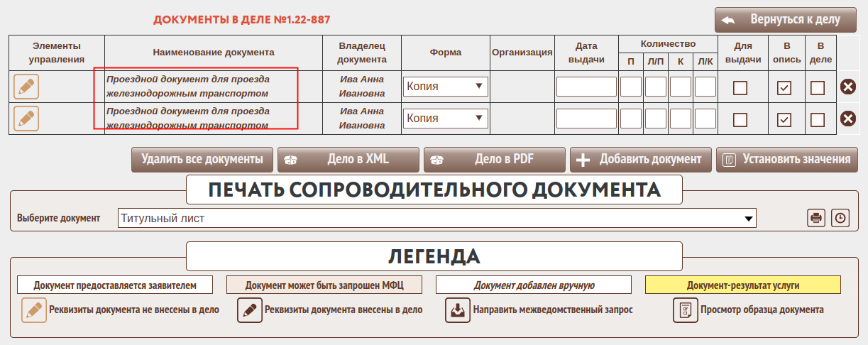Open 'Титульный лист' document selector
This screenshot has height=345, width=868.
[x=436, y=218]
